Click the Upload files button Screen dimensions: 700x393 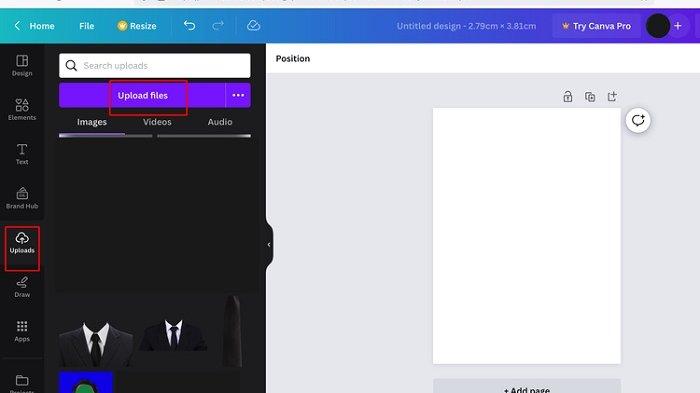coord(142,95)
